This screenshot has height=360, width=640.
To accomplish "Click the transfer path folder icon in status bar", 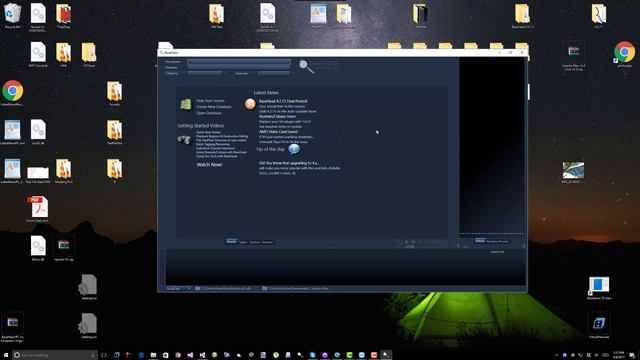I will [x=264, y=288].
